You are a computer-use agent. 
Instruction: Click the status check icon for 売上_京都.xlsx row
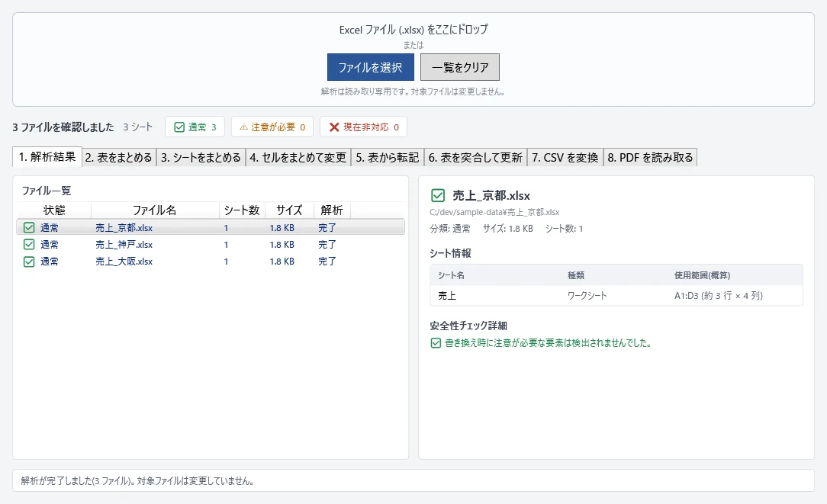point(29,228)
